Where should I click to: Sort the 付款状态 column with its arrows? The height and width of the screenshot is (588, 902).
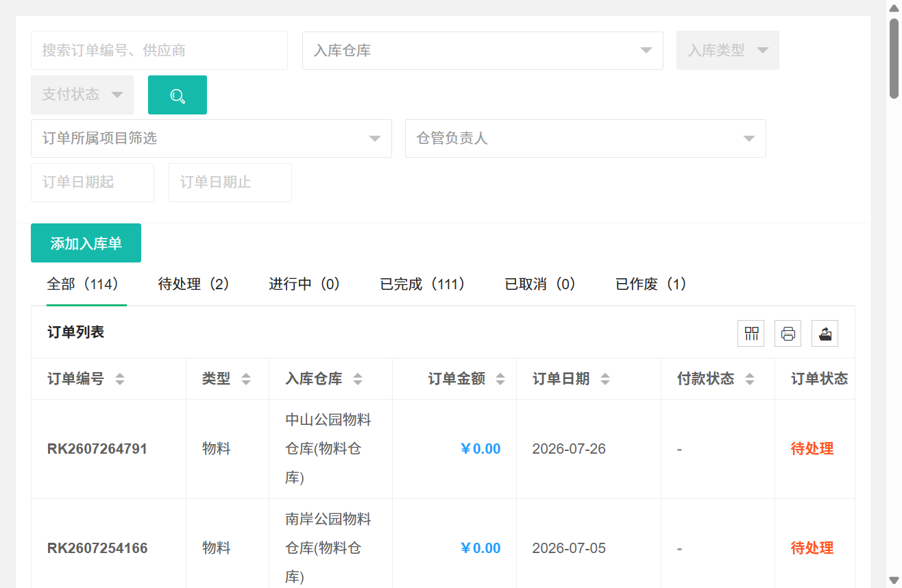pos(750,379)
